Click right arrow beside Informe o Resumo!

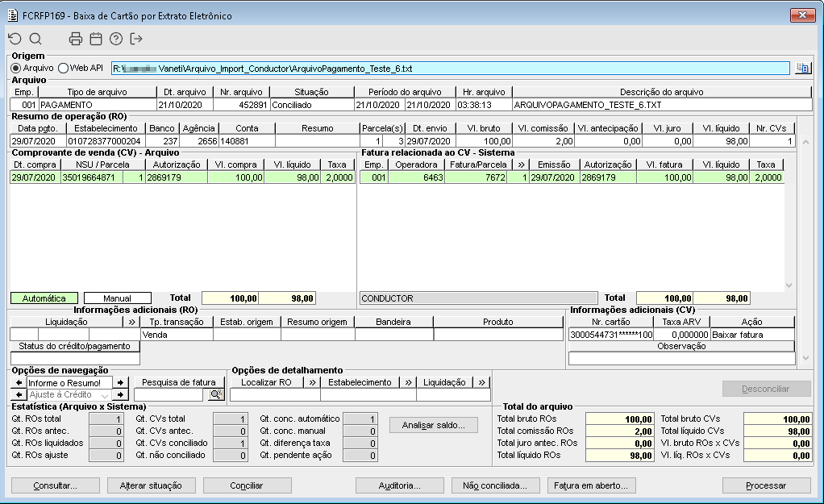click(x=120, y=382)
